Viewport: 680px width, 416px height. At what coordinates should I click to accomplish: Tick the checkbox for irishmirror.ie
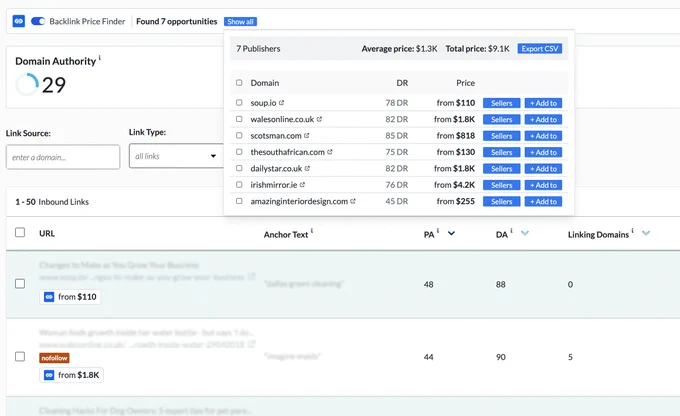click(239, 185)
